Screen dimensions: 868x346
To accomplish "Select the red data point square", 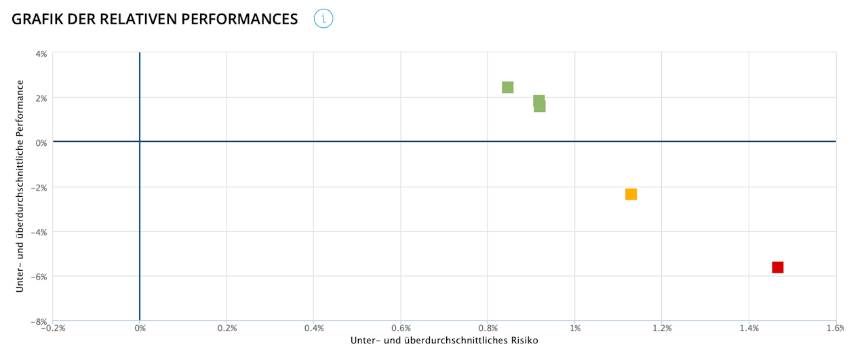I will (777, 267).
